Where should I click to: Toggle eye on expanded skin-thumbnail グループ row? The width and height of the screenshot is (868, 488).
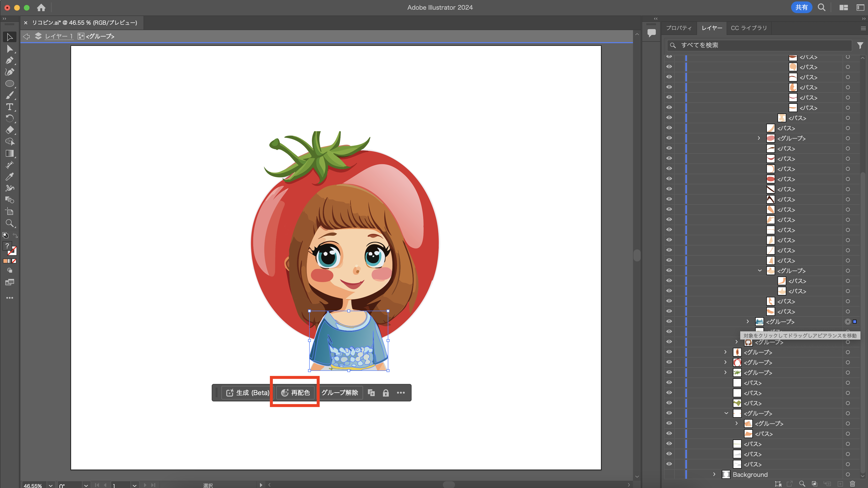tap(669, 270)
